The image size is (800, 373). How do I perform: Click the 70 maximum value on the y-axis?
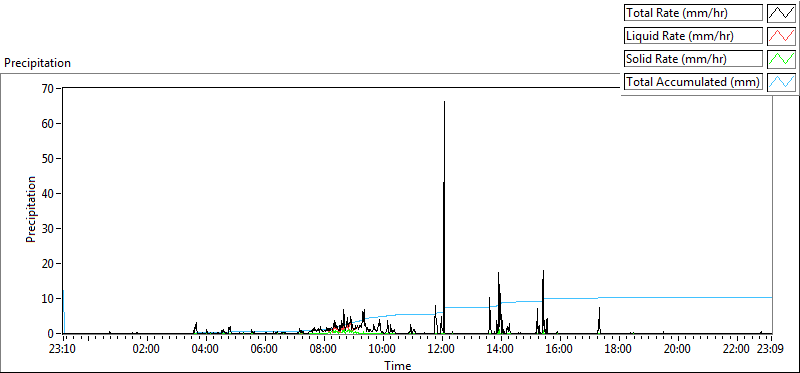[48, 88]
